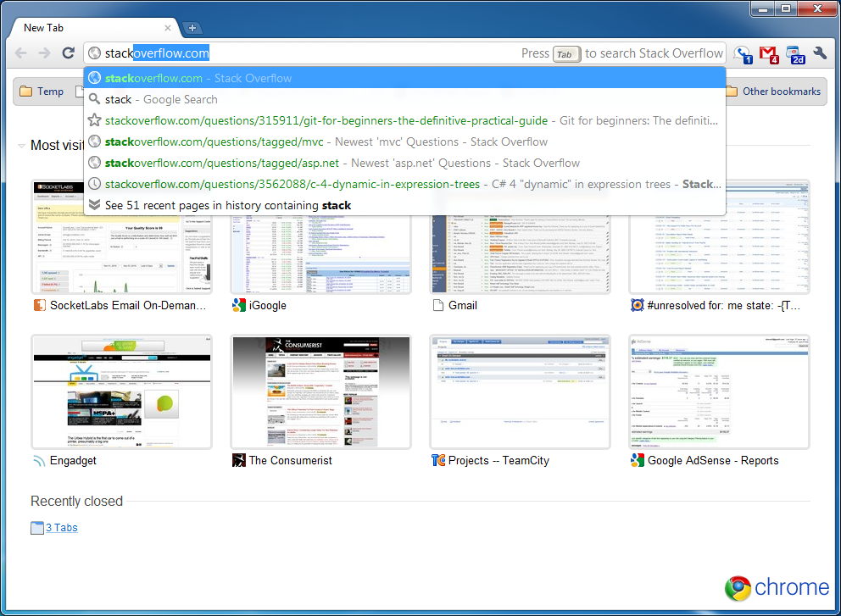Open the Google AdSense - Reports thumbnail

[x=719, y=391]
